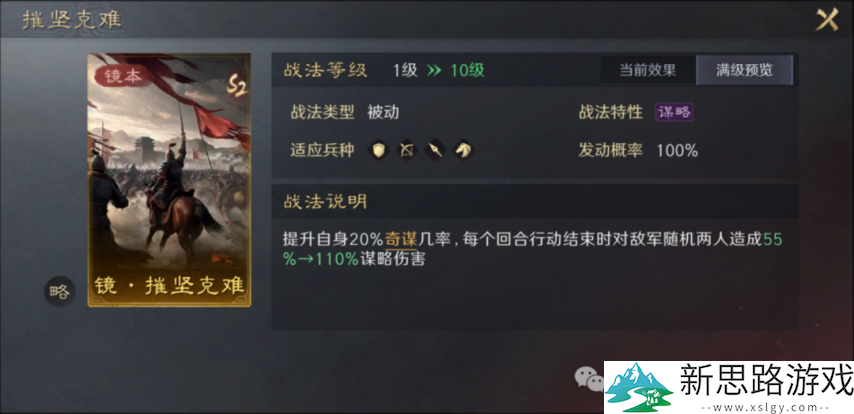
Task: Open the underlined 奇谋 keyword link
Action: [x=401, y=239]
